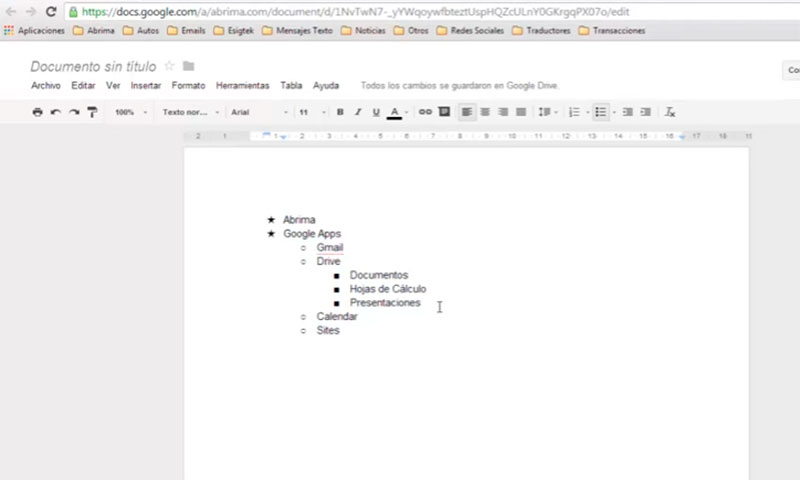Star the document with the star icon
800x480 pixels.
[169, 66]
